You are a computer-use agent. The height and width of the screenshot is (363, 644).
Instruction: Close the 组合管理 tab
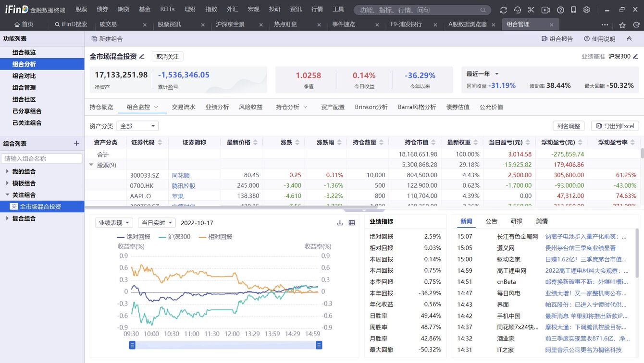[x=551, y=25]
